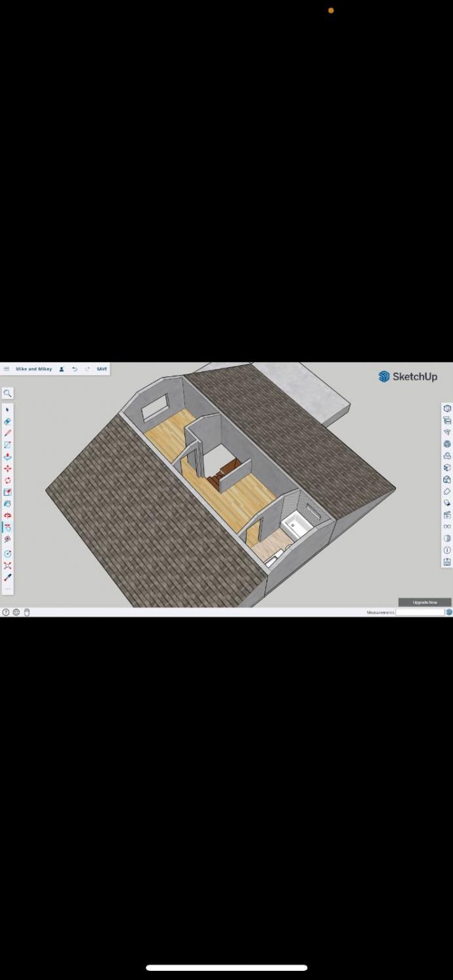
Task: Choose the Move tool
Action: (x=8, y=468)
